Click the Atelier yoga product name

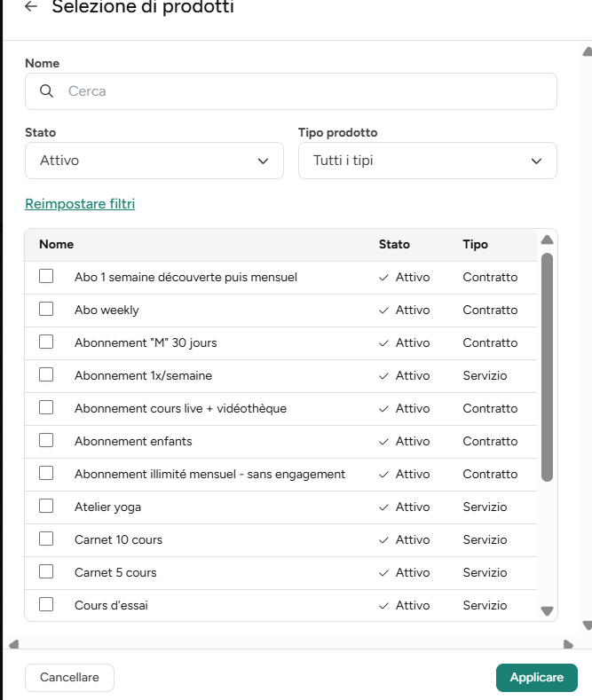[107, 507]
